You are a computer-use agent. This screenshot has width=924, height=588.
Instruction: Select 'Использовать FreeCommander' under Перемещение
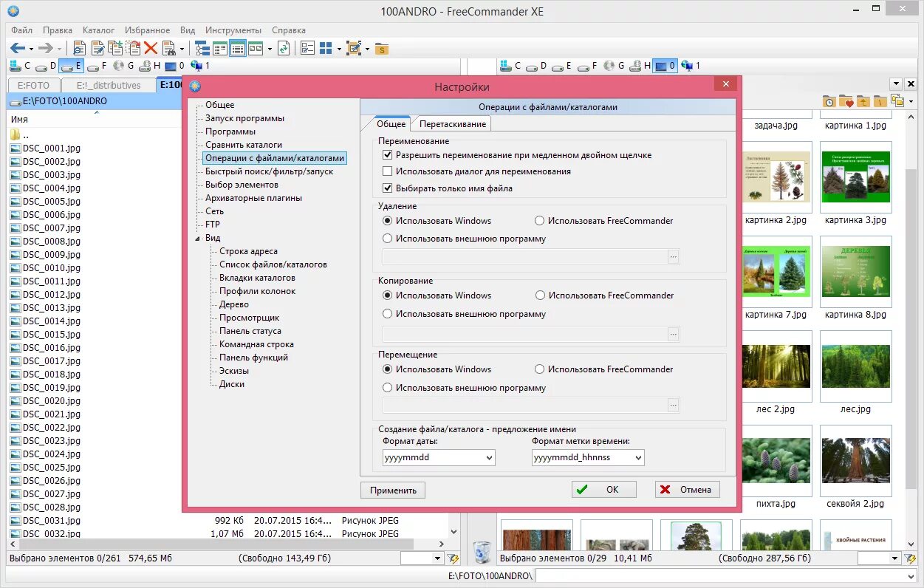[x=540, y=369]
